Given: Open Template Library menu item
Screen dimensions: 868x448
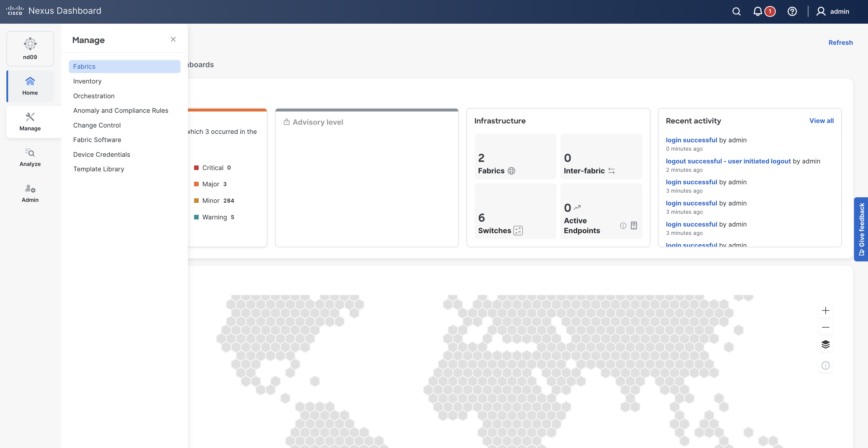Looking at the screenshot, I should click(x=98, y=169).
